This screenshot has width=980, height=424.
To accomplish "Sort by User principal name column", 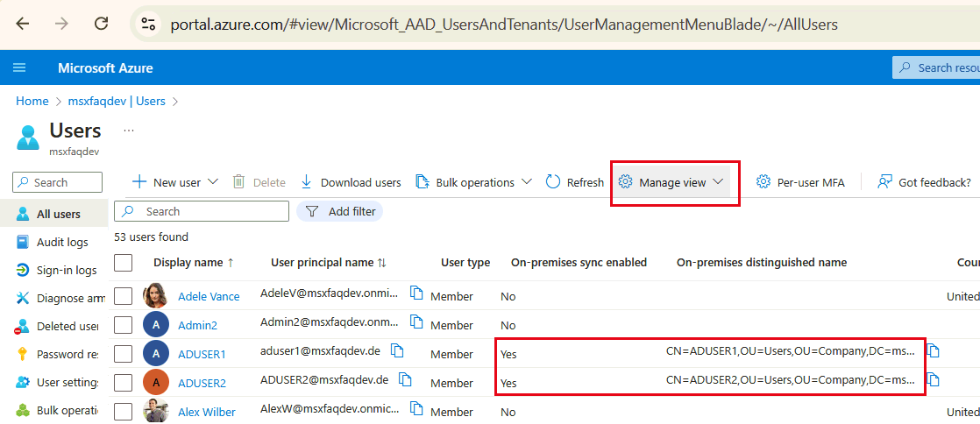I will pos(329,263).
